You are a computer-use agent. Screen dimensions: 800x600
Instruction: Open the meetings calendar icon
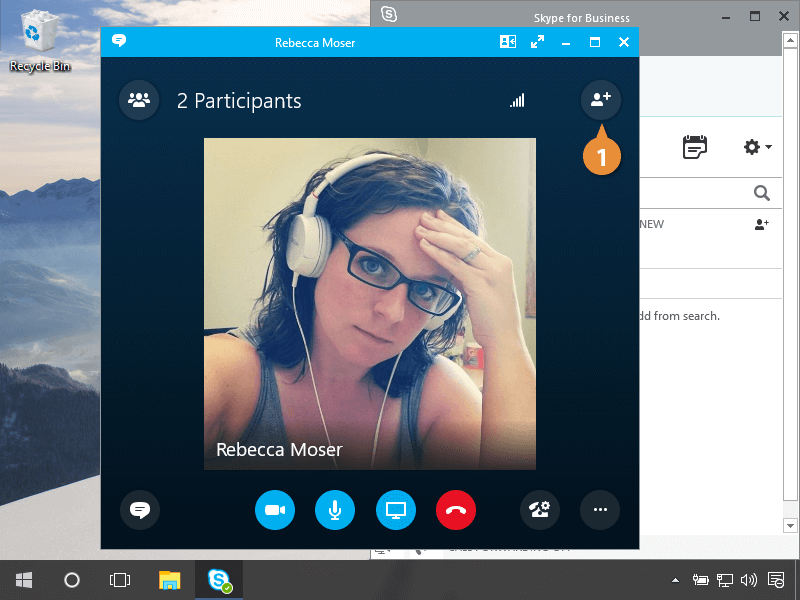tap(694, 147)
